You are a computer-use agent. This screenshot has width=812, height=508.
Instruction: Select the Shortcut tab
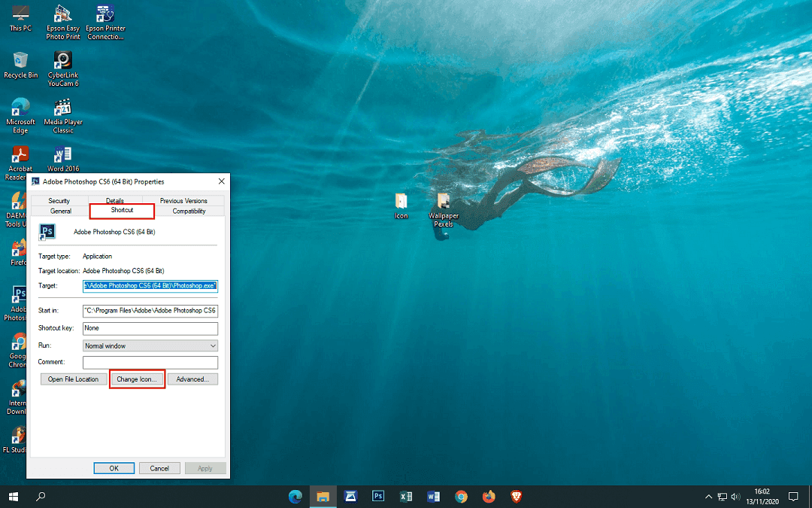(123, 211)
